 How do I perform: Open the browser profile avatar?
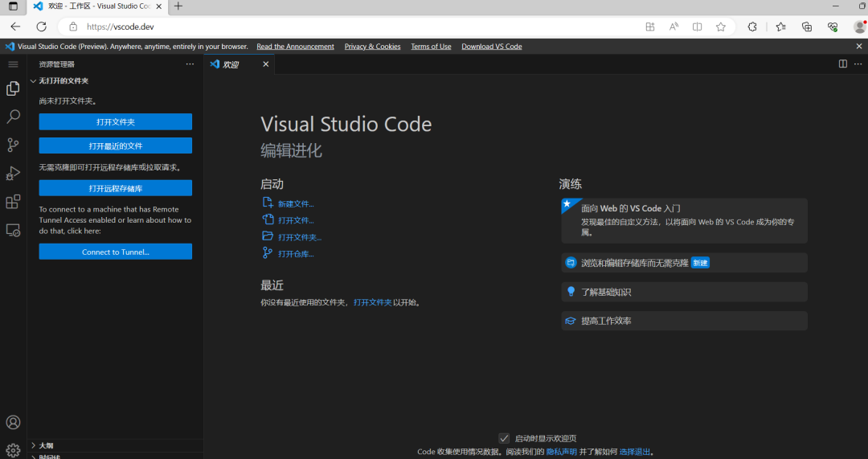click(860, 27)
